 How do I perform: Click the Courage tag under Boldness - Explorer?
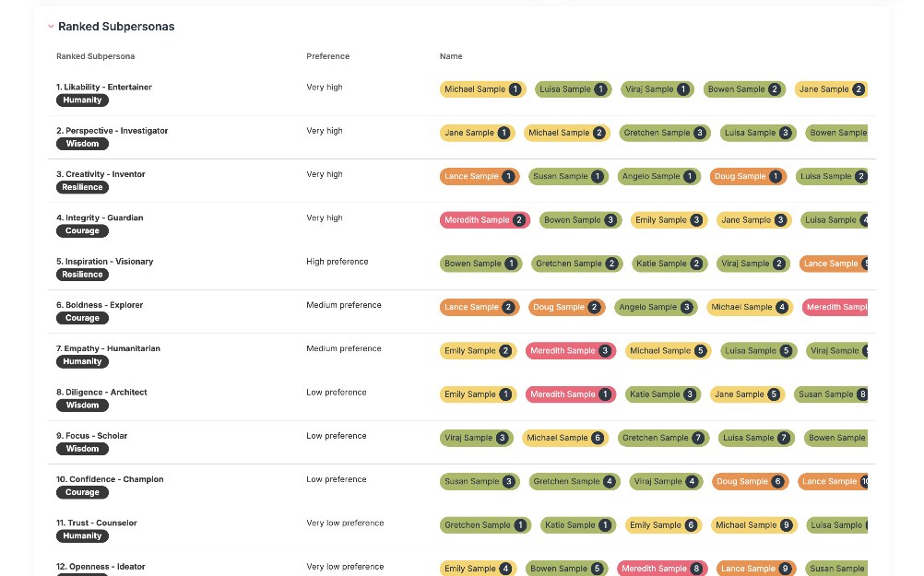[x=82, y=318]
